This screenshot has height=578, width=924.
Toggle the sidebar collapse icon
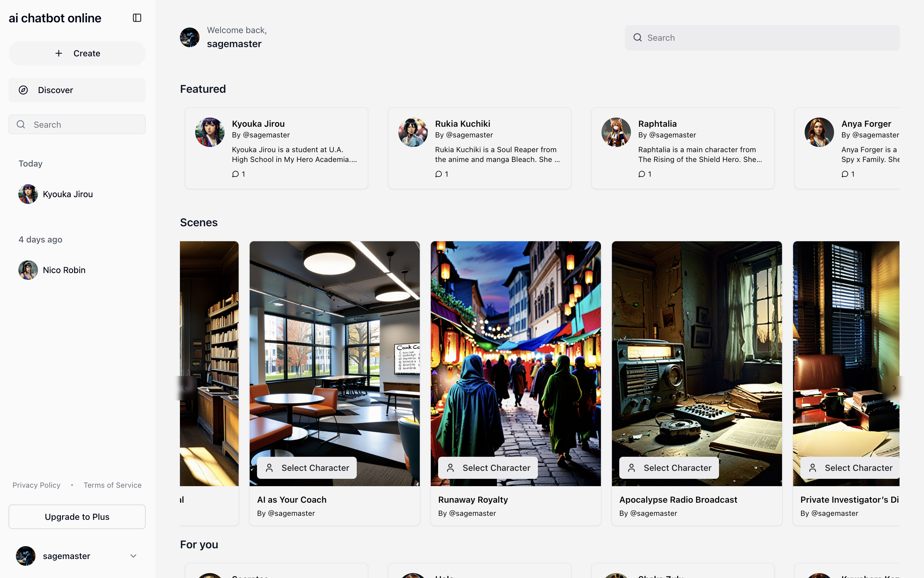(x=137, y=18)
